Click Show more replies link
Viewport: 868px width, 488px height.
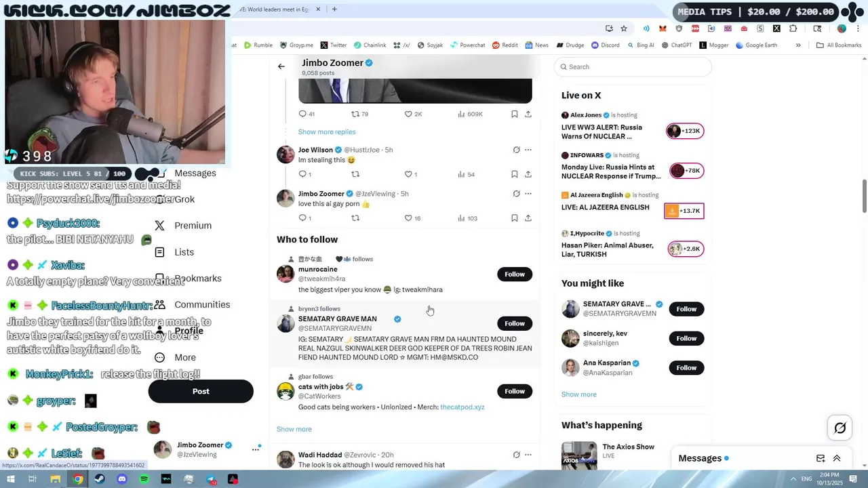(x=327, y=131)
